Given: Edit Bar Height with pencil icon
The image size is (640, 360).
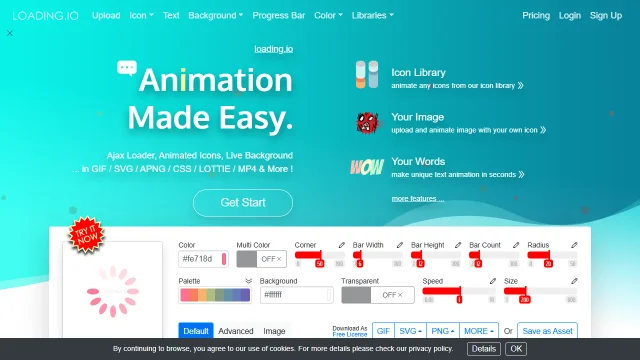Looking at the screenshot, I should (458, 245).
